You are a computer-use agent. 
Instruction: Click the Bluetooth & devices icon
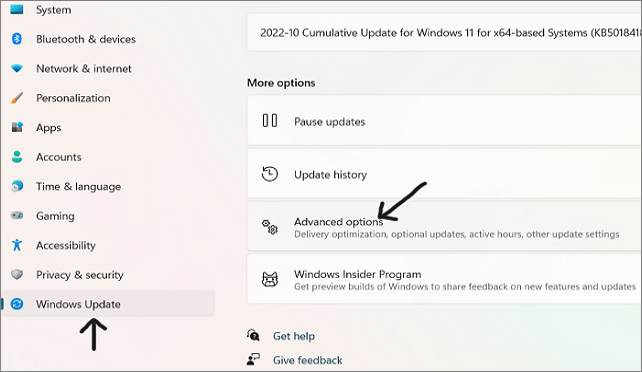17,39
